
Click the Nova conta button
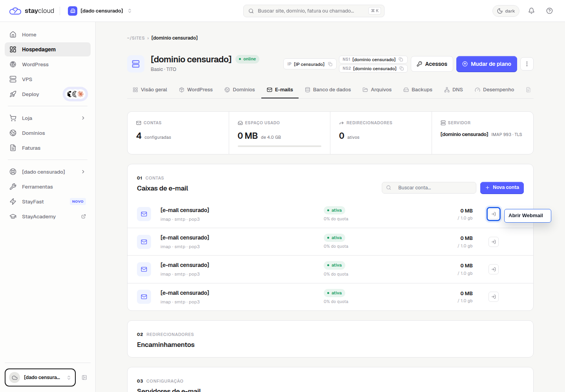click(x=502, y=188)
